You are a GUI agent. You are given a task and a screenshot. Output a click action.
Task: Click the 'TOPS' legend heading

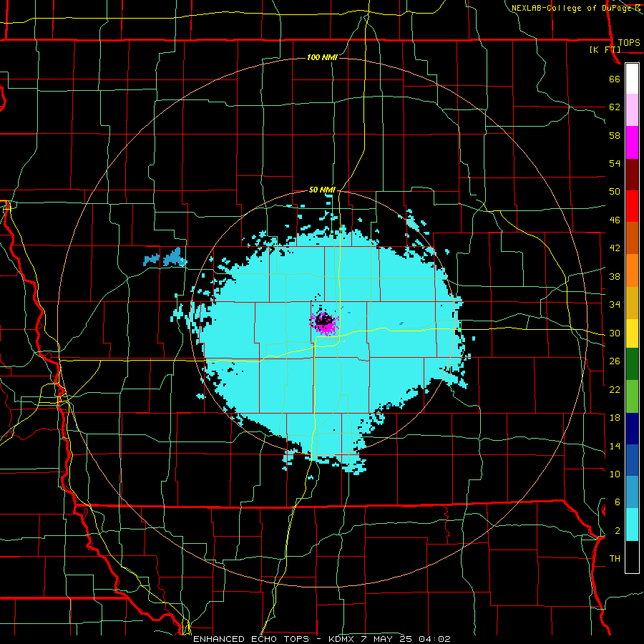629,43
